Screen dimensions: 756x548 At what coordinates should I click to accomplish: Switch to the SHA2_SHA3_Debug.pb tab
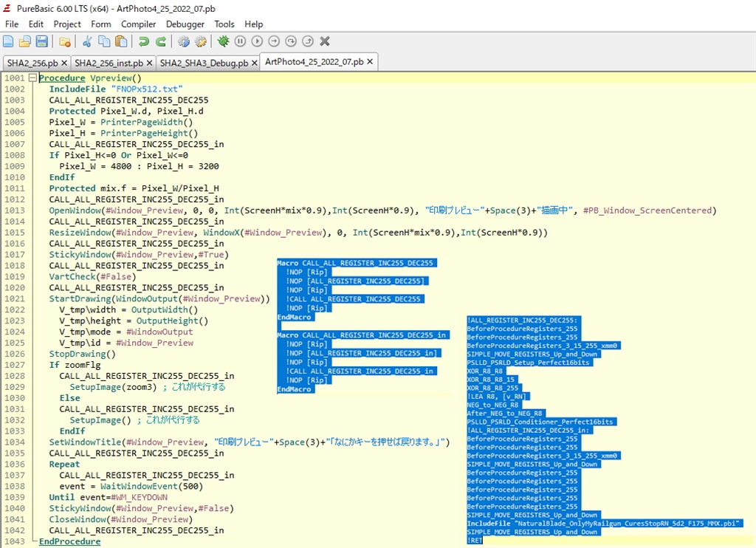[x=204, y=63]
